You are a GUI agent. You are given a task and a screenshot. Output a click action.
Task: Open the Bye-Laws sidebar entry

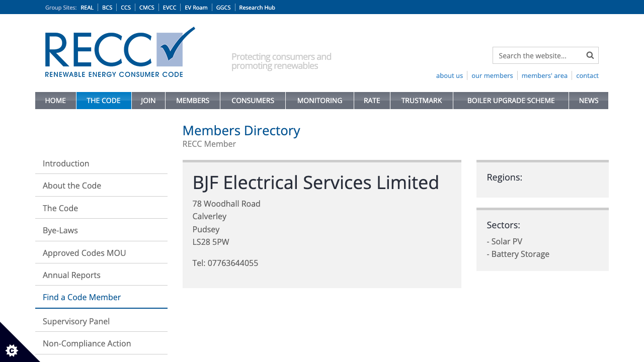point(60,230)
